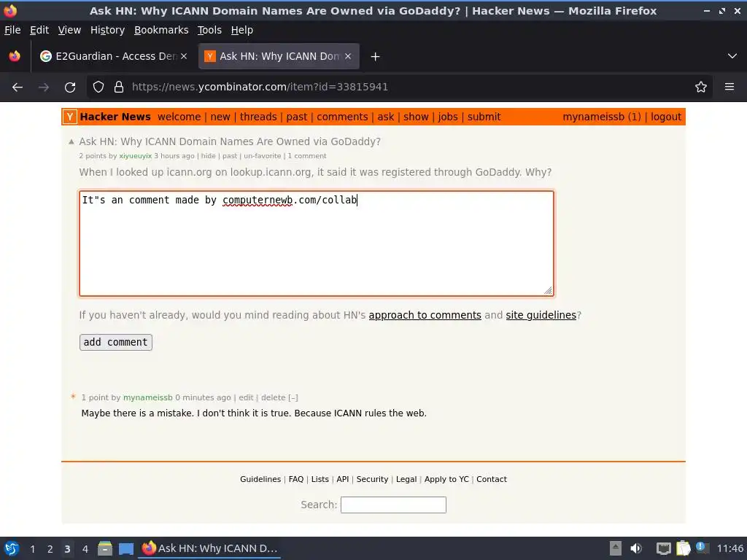Open the API footer link
This screenshot has height=560, width=747.
coord(343,480)
